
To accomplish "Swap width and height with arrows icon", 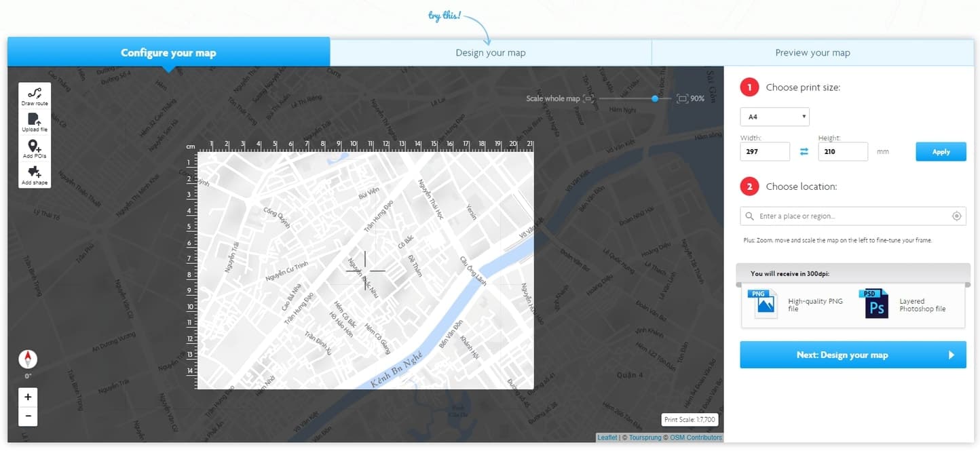I will click(804, 152).
